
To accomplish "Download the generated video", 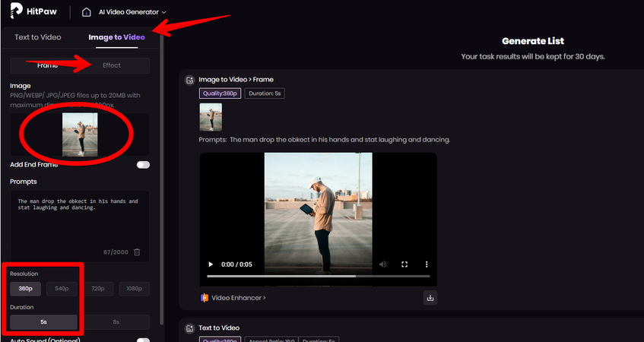I will tap(430, 298).
